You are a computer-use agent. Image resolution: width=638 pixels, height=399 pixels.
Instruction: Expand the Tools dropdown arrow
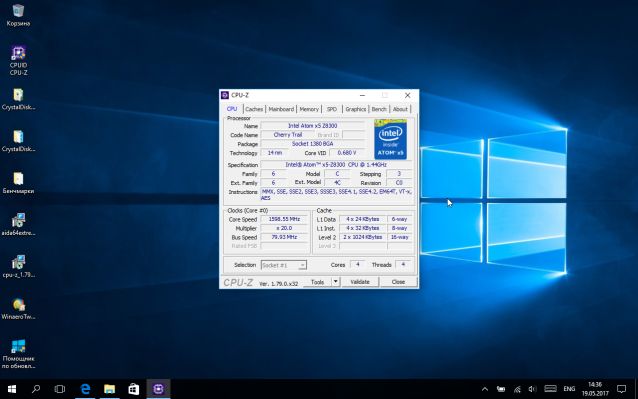[335, 282]
